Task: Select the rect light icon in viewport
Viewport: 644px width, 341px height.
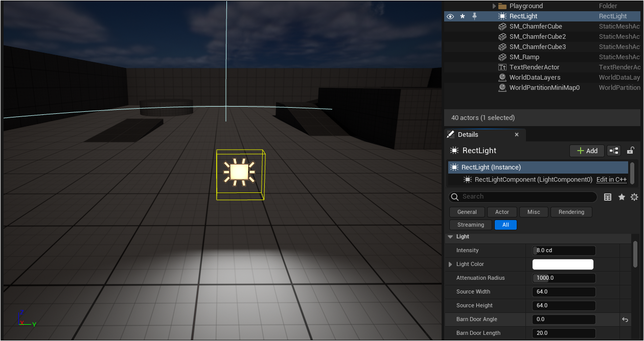Action: coord(239,172)
